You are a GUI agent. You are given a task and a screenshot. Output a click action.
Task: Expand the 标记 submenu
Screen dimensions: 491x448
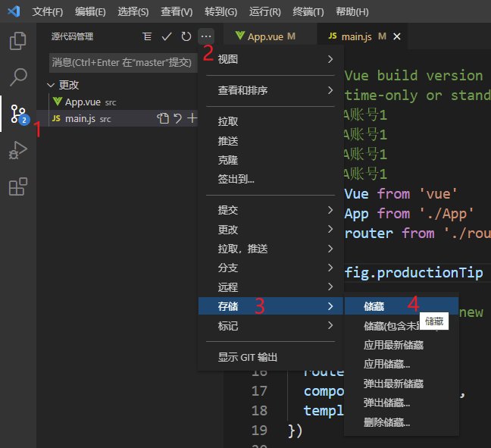click(x=271, y=326)
